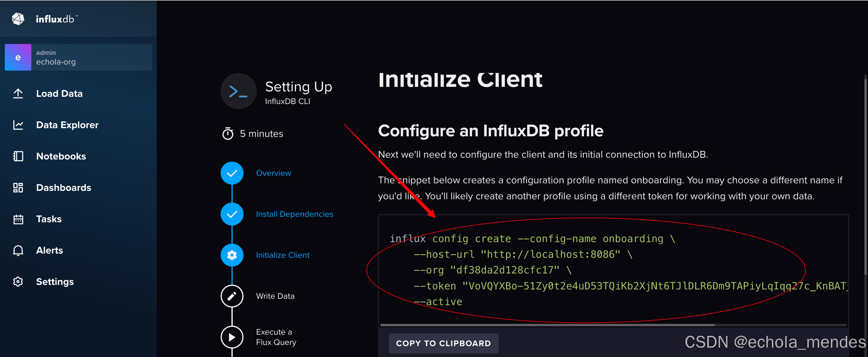Open Alerts from the sidebar
This screenshot has height=357, width=868.
49,251
